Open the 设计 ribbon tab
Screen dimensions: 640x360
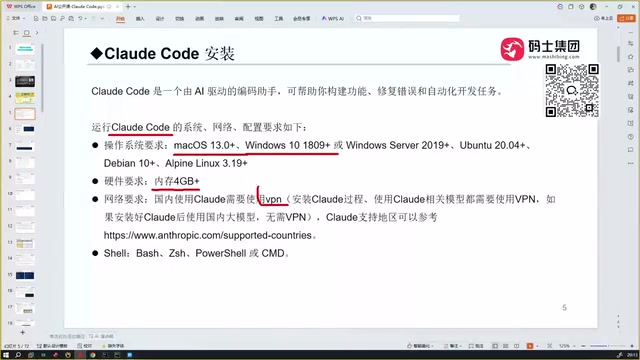160,19
